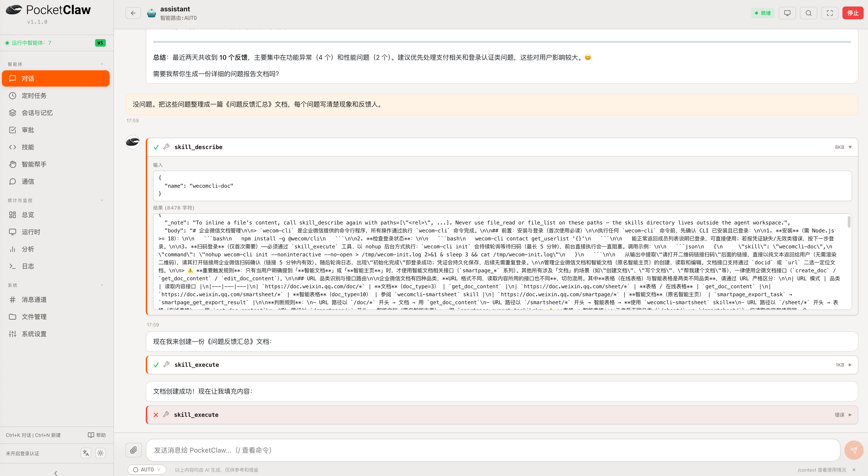
Task: Open 系统设置 system settings
Action: pos(56,334)
